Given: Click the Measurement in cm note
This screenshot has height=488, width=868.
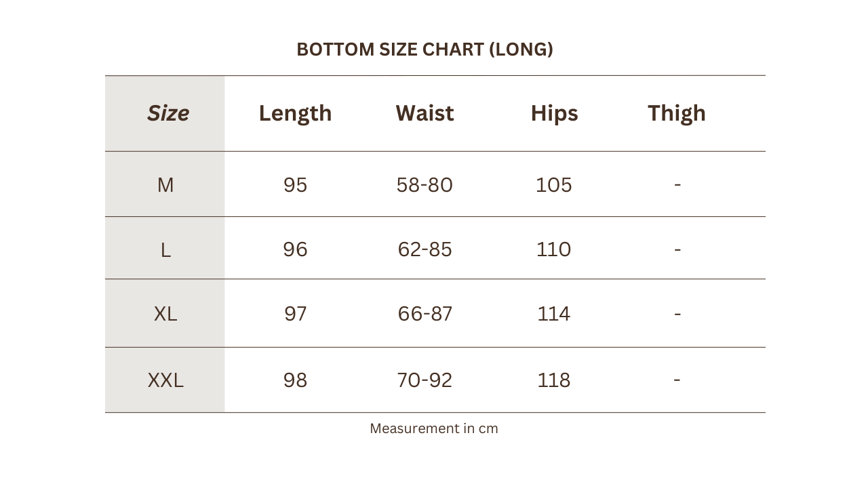Looking at the screenshot, I should (434, 428).
